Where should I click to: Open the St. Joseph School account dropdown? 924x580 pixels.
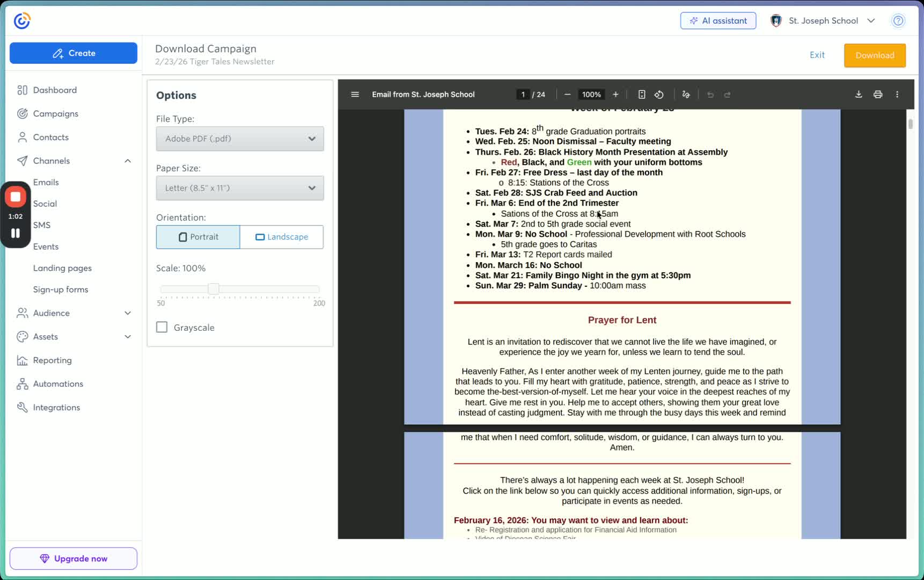point(823,20)
